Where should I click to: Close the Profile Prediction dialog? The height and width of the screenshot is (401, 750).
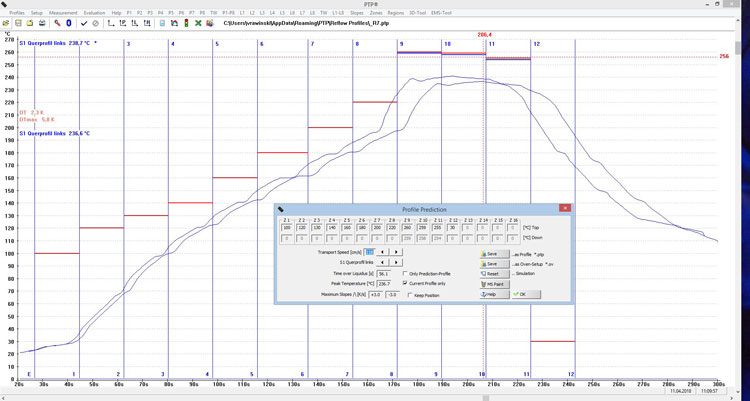(x=564, y=208)
